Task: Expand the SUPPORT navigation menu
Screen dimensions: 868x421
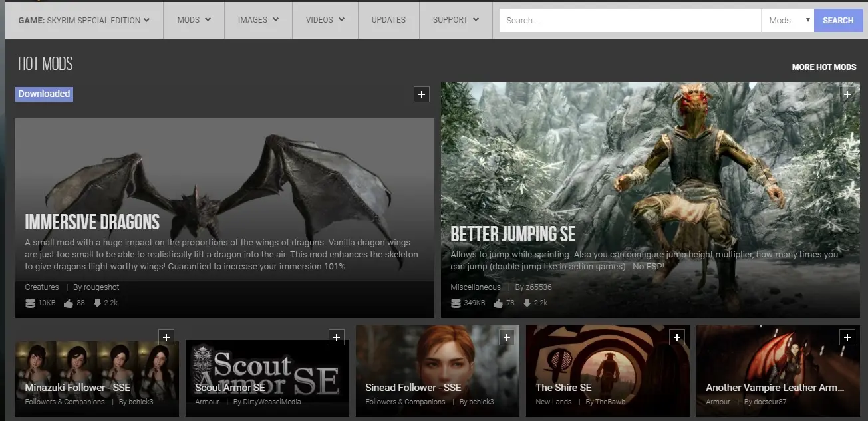Action: pyautogui.click(x=456, y=20)
